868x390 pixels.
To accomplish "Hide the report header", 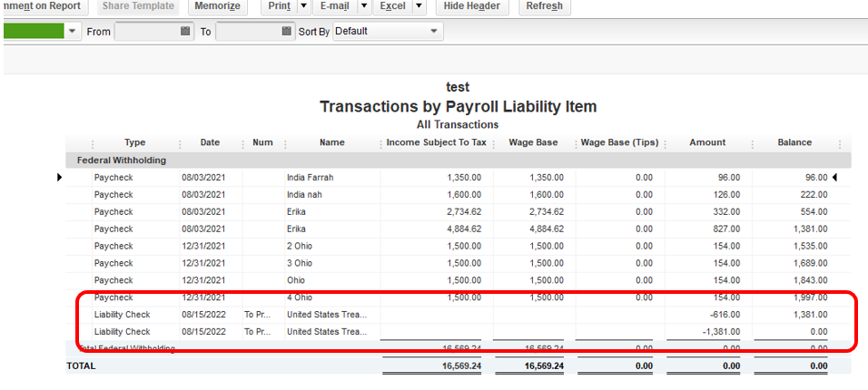I will click(x=472, y=6).
